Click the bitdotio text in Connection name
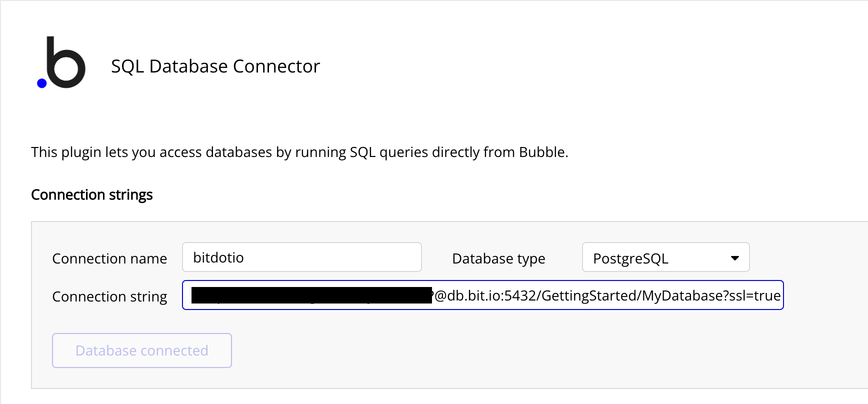Viewport: 868px width, 404px height. pos(218,257)
